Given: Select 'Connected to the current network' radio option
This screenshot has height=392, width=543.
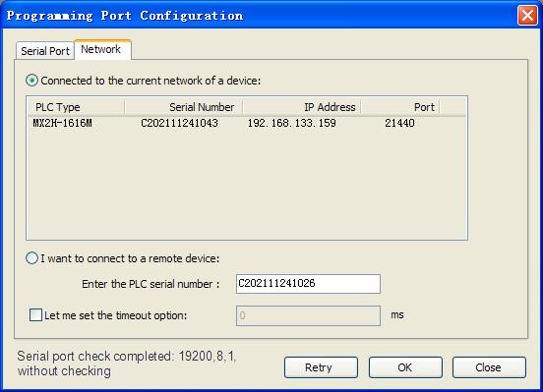Looking at the screenshot, I should pos(31,81).
